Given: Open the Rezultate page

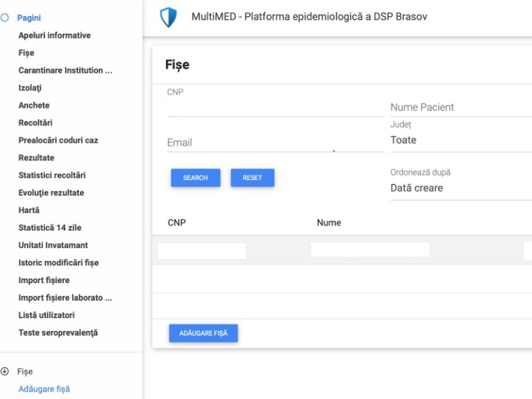Looking at the screenshot, I should point(37,158).
